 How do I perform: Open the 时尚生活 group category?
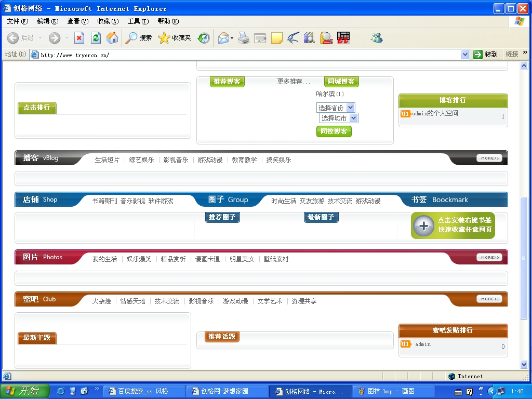click(x=284, y=201)
